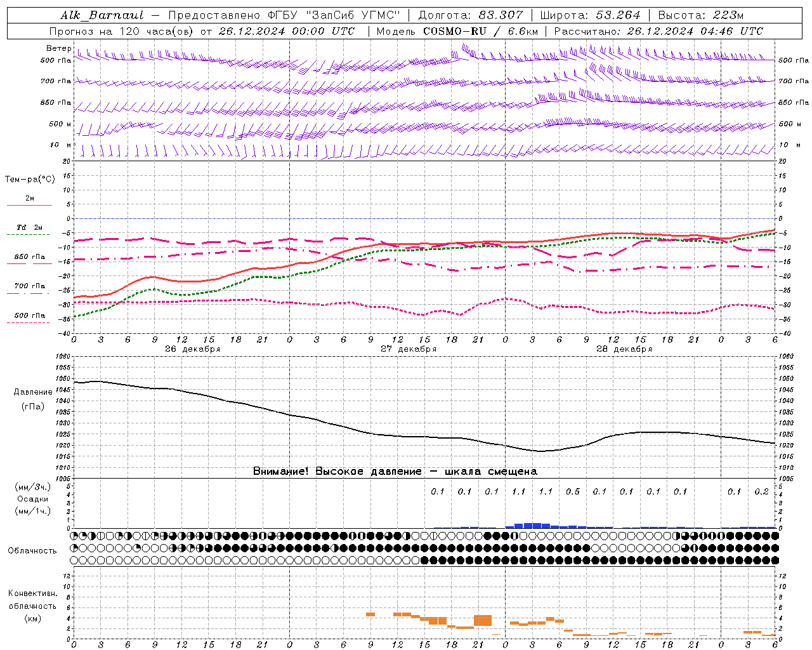The height and width of the screenshot is (650, 812).
Task: Click the 'Тем-ра(°C)' temperature panel label
Action: pyautogui.click(x=30, y=180)
